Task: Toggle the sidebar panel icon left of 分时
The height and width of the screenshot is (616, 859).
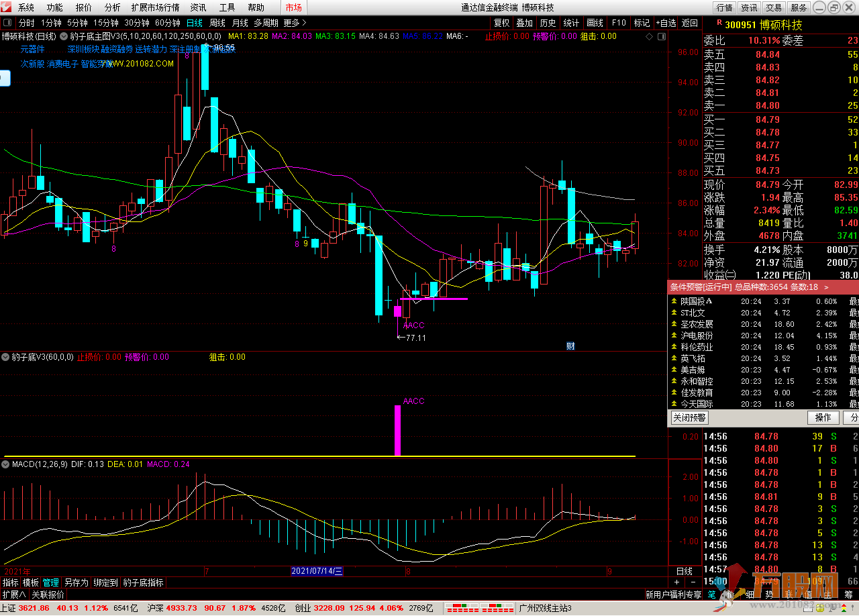Action: (7, 23)
